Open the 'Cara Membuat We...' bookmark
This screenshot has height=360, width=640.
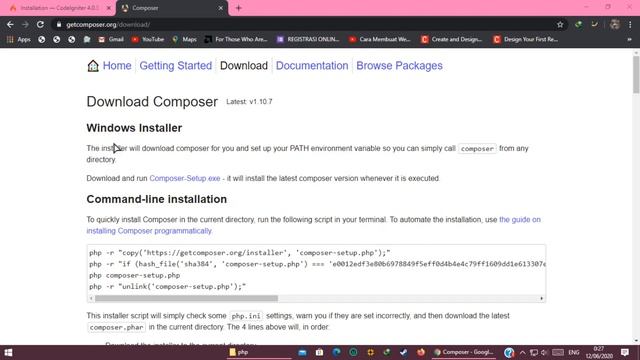click(380, 40)
